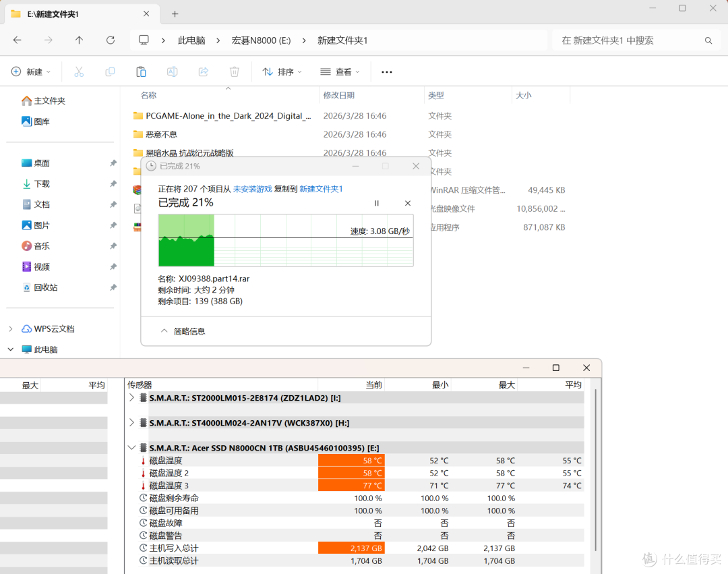Open 回收站 in quick access
The image size is (728, 574).
[40, 287]
